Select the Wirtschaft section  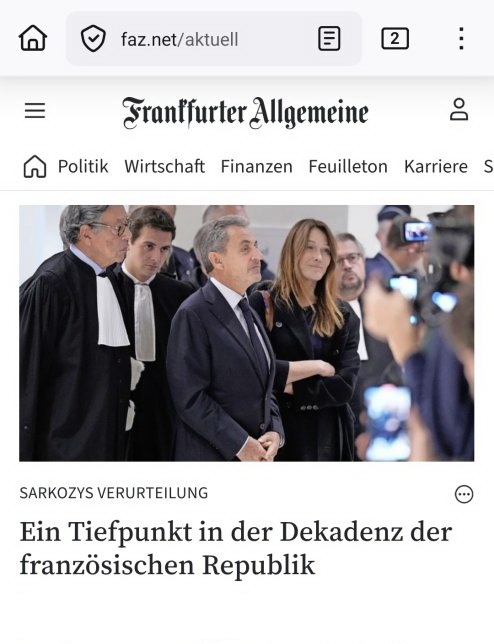click(x=164, y=166)
